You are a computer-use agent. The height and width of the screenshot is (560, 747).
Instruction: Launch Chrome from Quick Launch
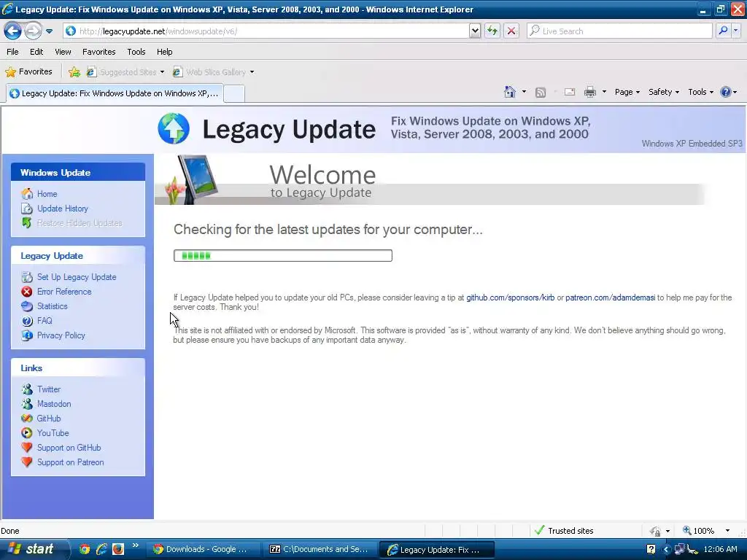pos(85,549)
